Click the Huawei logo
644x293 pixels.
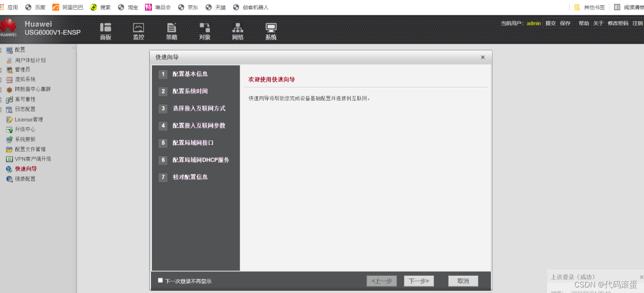pos(8,28)
